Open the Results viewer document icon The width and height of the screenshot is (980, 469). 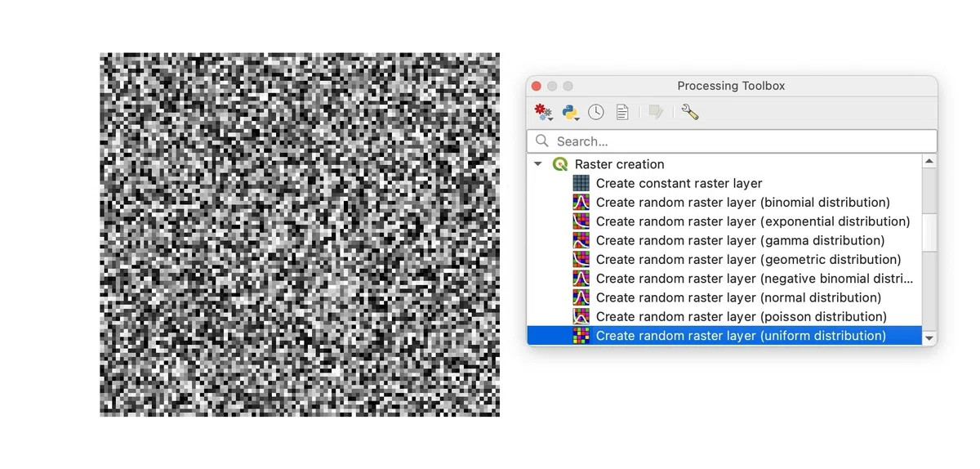(622, 112)
